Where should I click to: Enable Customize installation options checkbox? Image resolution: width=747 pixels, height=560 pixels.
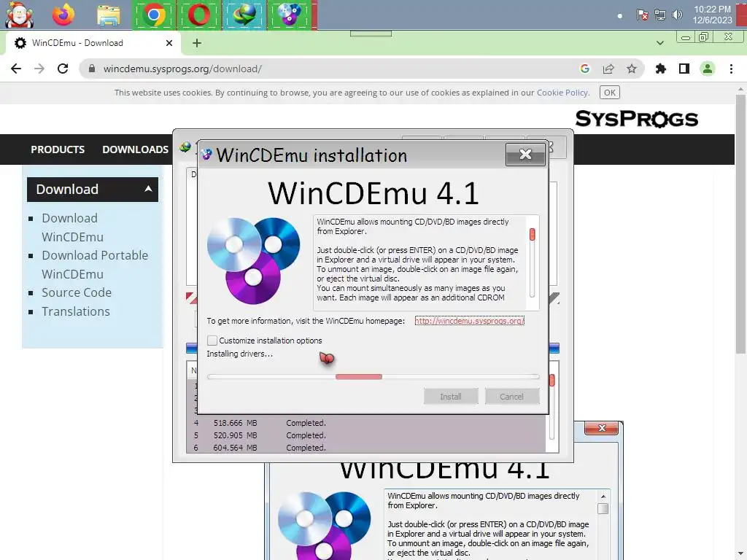(x=212, y=341)
